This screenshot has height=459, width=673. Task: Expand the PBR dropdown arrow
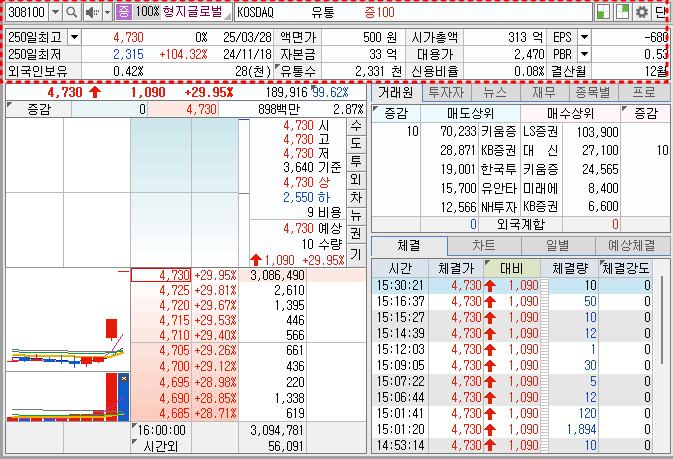(584, 54)
